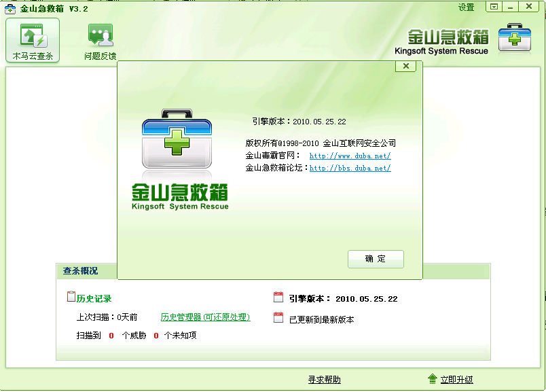546x392 pixels.
Task: Open 历史管理器(可还原处理) history manager
Action: point(206,317)
